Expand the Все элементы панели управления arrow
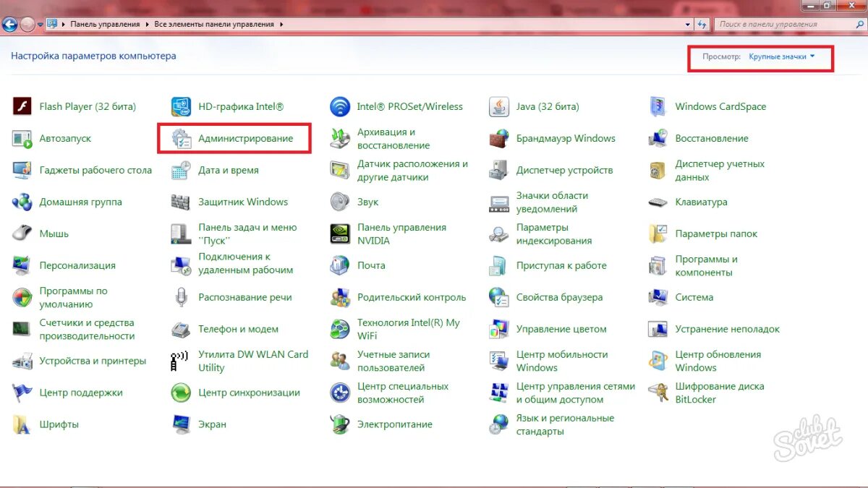The height and width of the screenshot is (488, 868). pos(281,24)
